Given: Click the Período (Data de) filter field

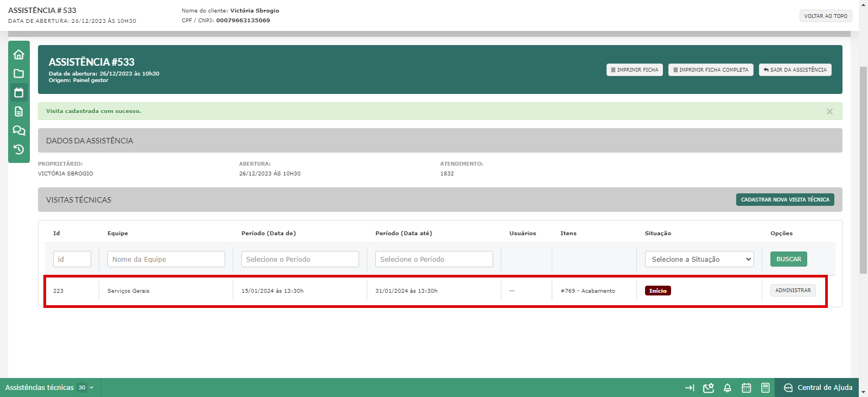Looking at the screenshot, I should (x=300, y=259).
